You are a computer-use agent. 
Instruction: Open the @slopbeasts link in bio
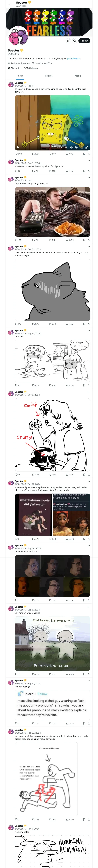click(73, 59)
